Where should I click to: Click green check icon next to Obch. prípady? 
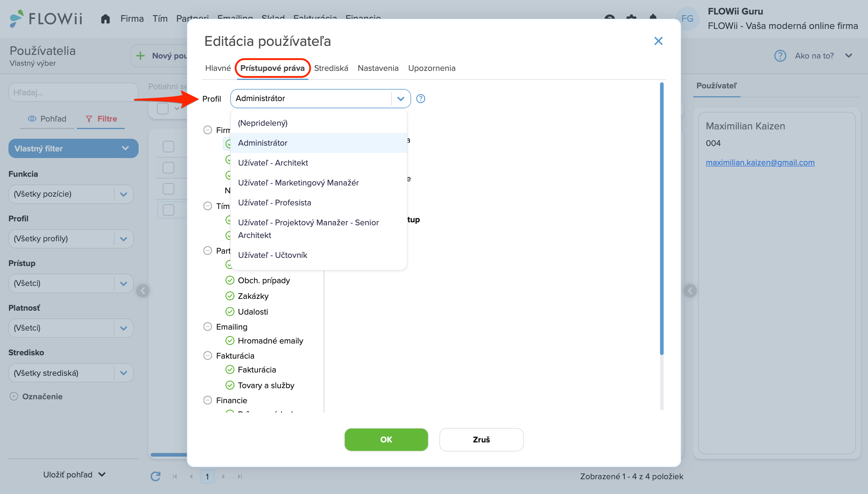(230, 280)
